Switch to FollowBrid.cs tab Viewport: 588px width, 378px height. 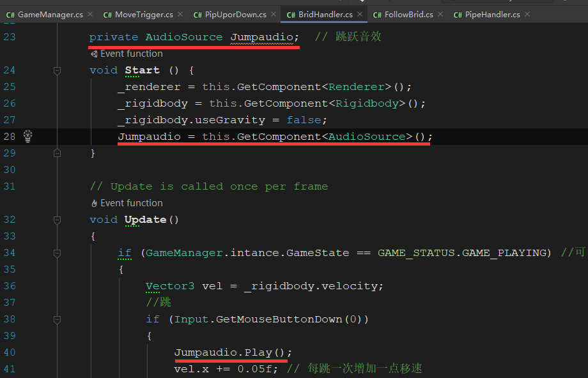tap(408, 15)
